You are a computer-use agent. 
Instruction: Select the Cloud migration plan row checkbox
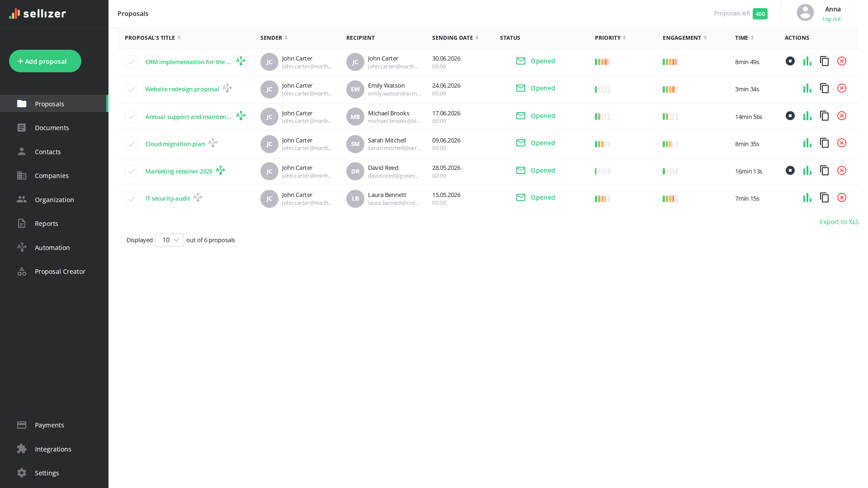tap(131, 144)
